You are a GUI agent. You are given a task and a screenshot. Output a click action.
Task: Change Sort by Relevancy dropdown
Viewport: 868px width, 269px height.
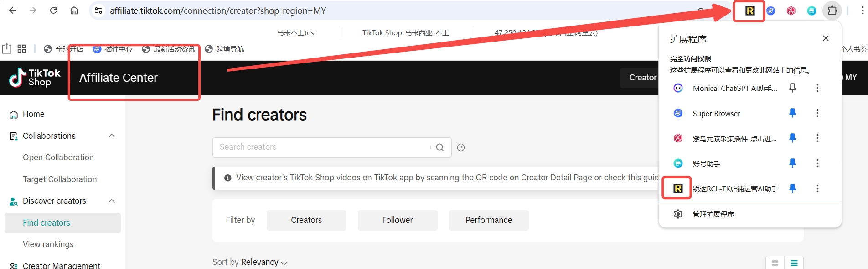[264, 262]
